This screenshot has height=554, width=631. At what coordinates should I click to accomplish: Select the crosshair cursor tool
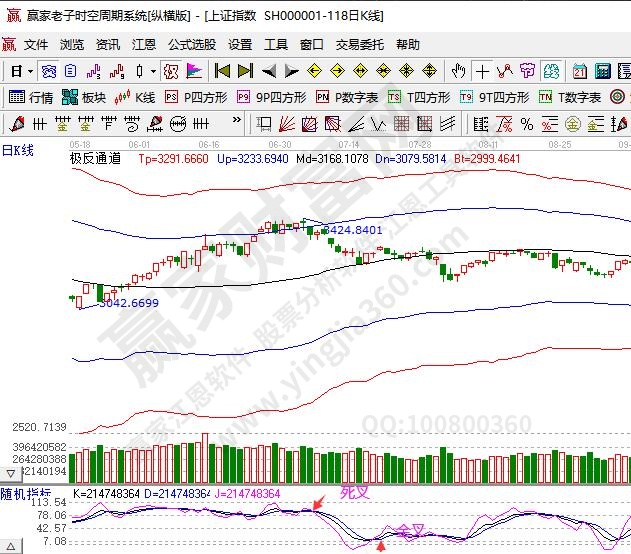click(483, 71)
